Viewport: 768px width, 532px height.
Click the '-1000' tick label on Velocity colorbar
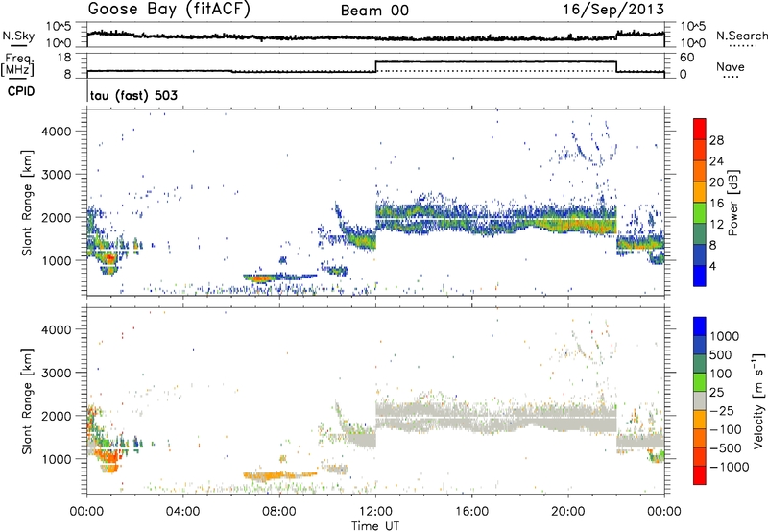730,467
